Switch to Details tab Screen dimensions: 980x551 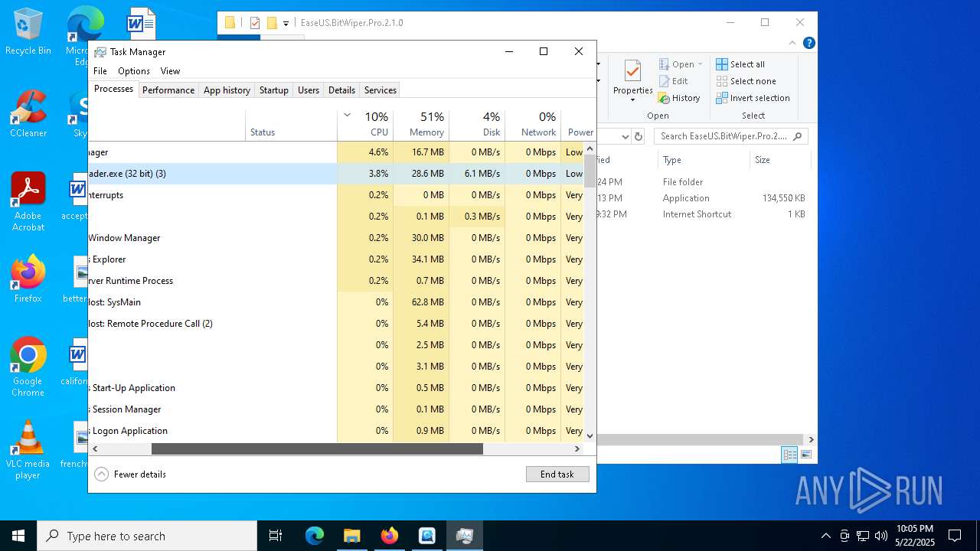click(x=341, y=90)
